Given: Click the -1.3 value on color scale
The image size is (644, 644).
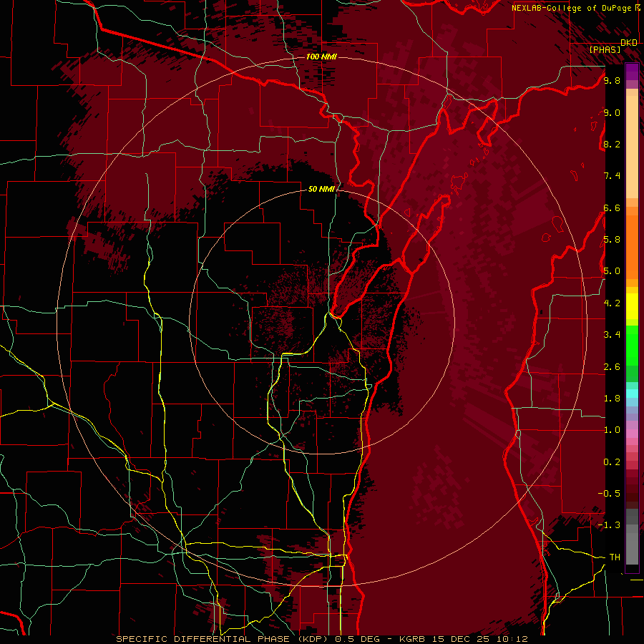Looking at the screenshot, I should pos(609,525).
